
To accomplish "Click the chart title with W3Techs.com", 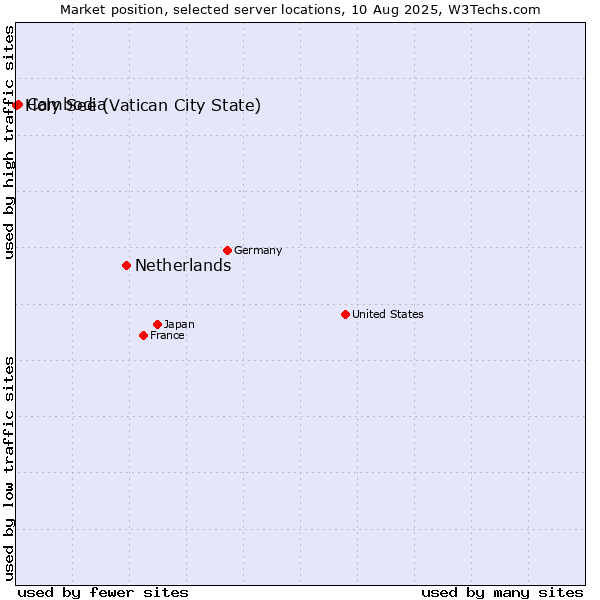I will click(300, 10).
